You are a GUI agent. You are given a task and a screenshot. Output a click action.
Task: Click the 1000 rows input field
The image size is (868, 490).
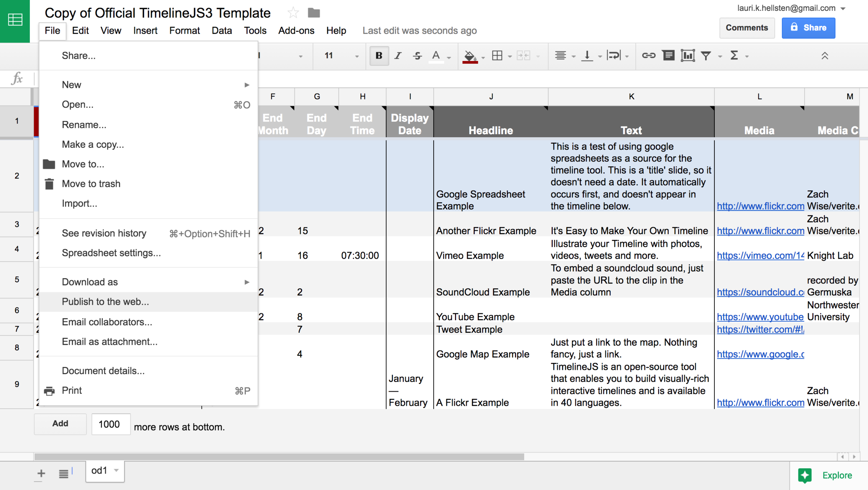pos(110,424)
